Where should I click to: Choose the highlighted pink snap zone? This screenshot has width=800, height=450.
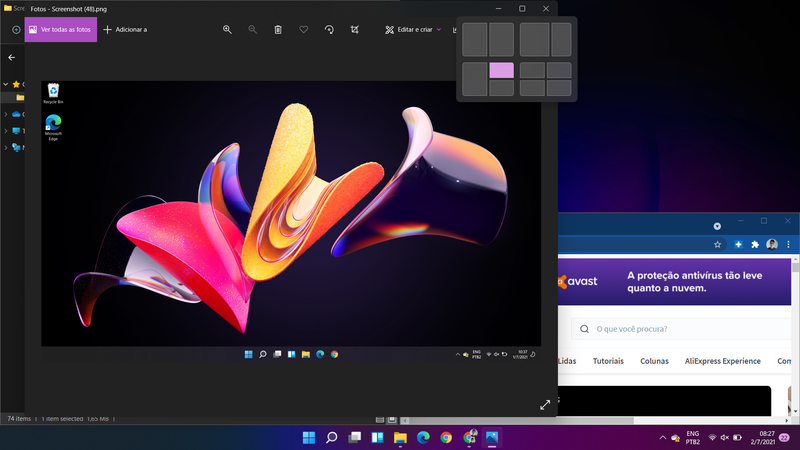(x=502, y=70)
